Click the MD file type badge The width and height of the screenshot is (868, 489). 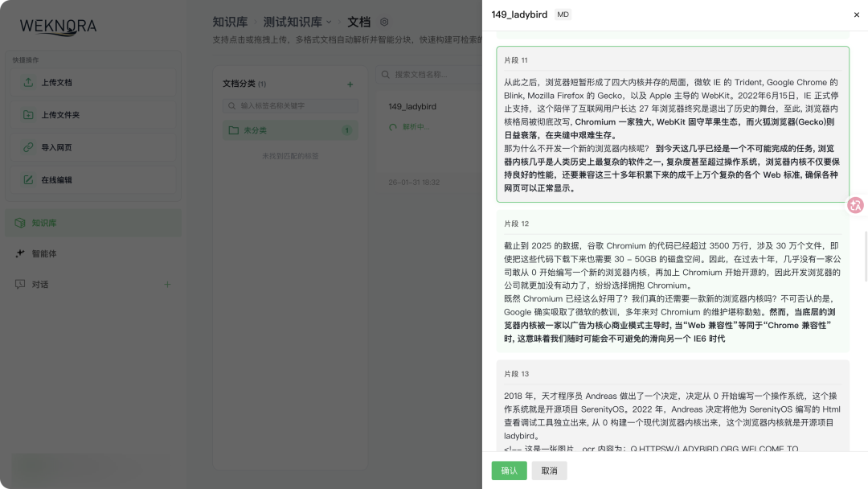[x=563, y=14]
